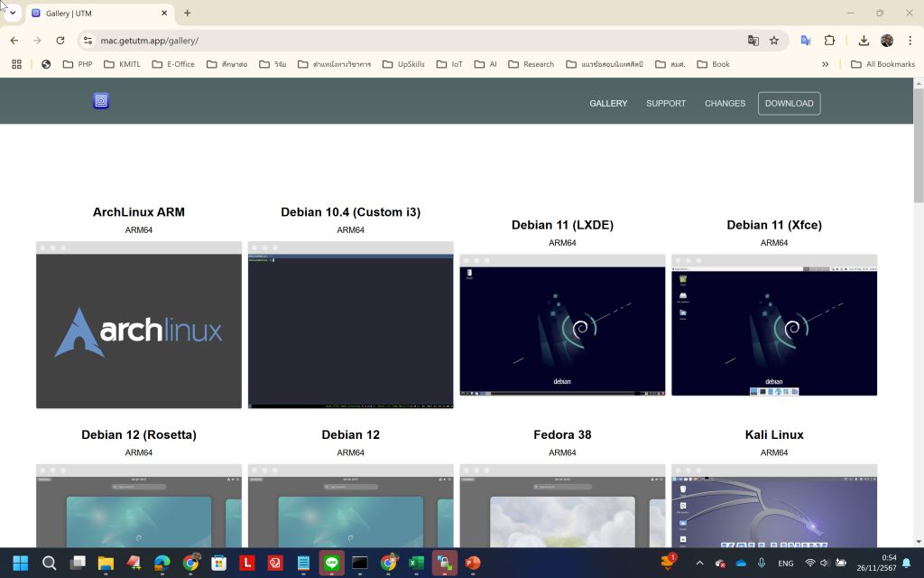Open the Fedora 38 title link
This screenshot has height=578, width=924.
click(562, 434)
